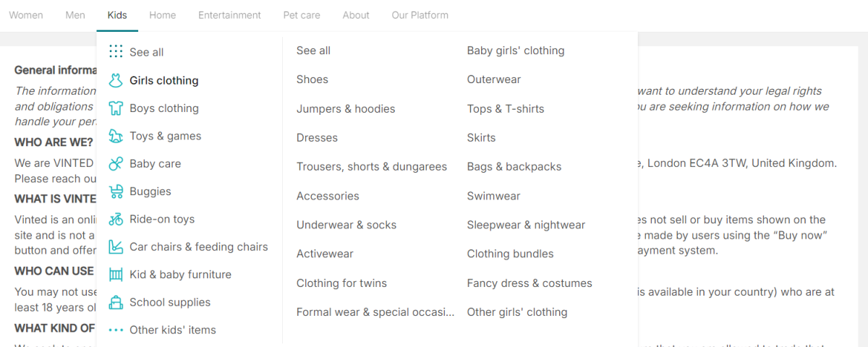
Task: Click the rocking horse Toys & games icon
Action: (116, 136)
